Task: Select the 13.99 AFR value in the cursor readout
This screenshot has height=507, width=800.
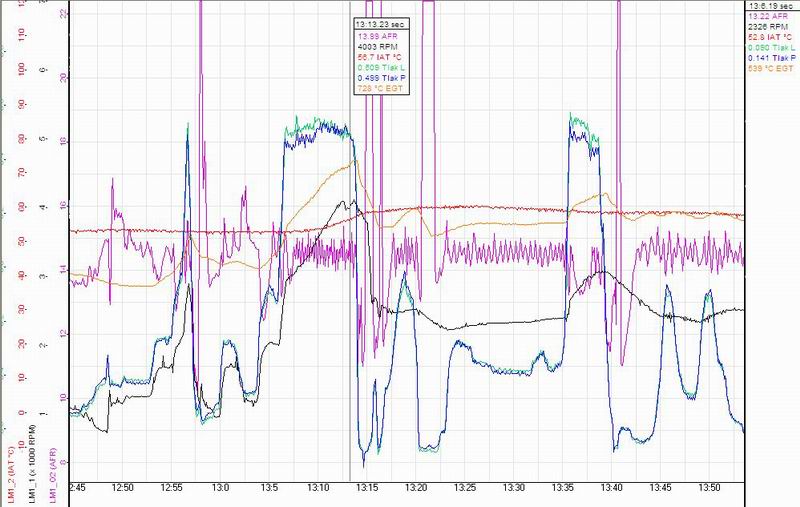Action: 377,36
